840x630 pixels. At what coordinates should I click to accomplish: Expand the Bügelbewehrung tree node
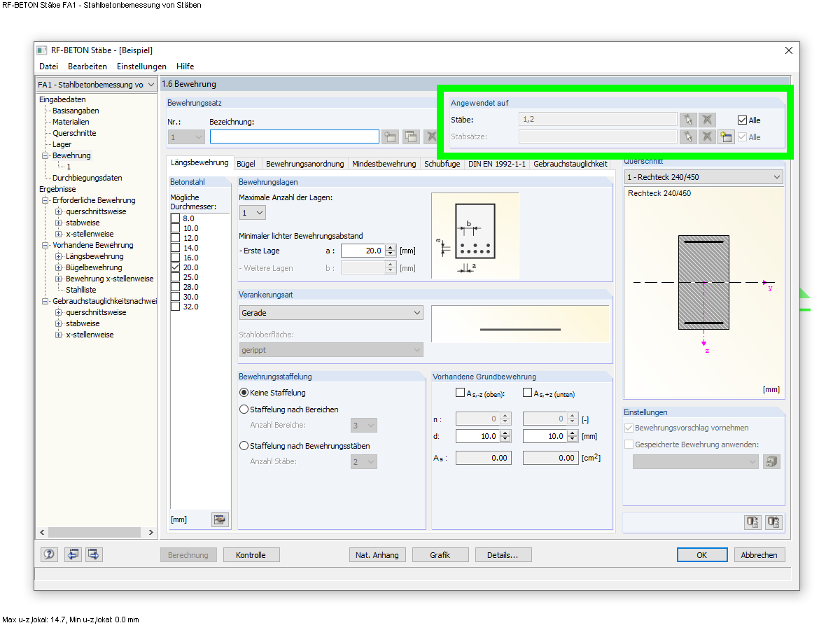(x=59, y=267)
